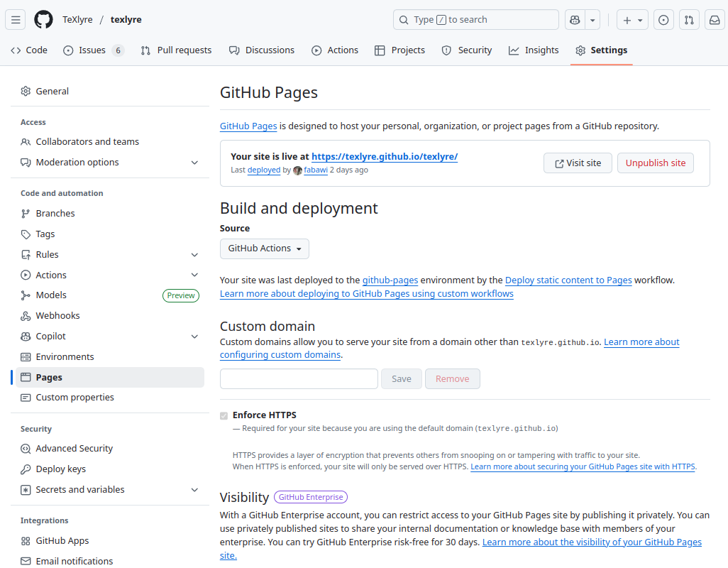The image size is (728, 568).
Task: Open the Discussions tab
Action: pos(262,50)
